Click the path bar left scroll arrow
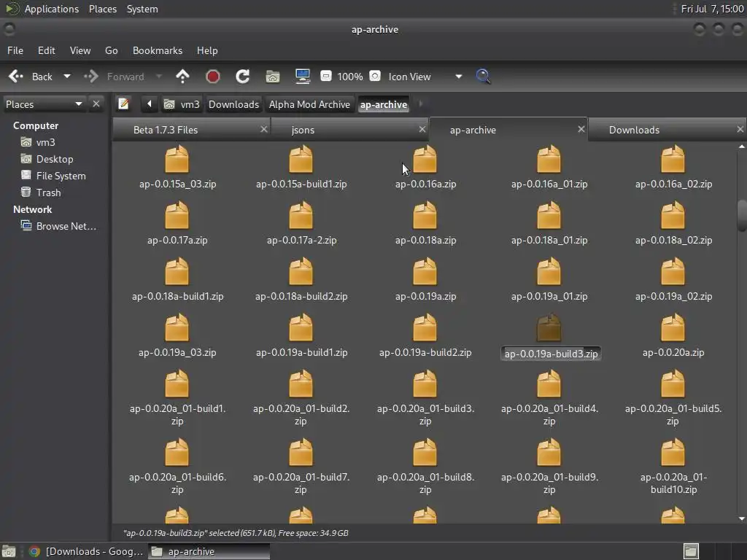Screen dimensions: 747x560 point(149,104)
